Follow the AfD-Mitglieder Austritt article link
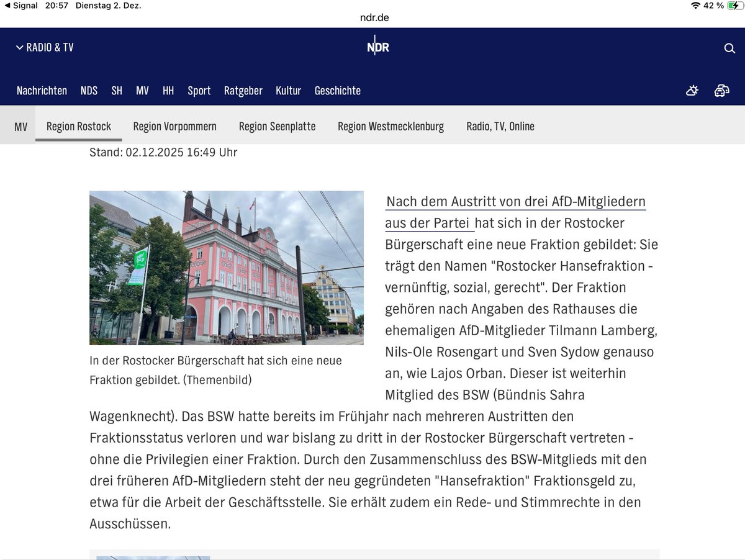Viewport: 745px width, 560px height. coord(516,201)
